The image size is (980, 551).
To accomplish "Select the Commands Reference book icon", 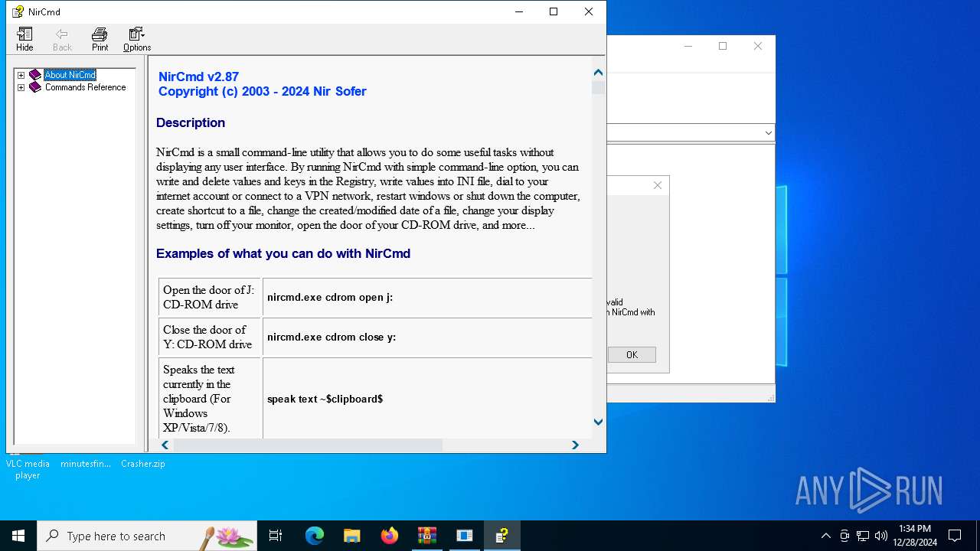I will coord(35,87).
